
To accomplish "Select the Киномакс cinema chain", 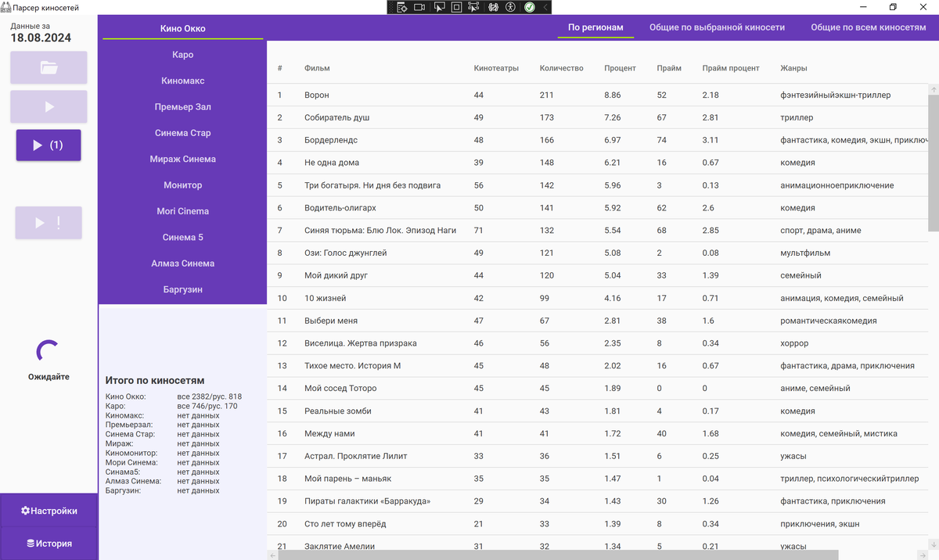I will [182, 81].
